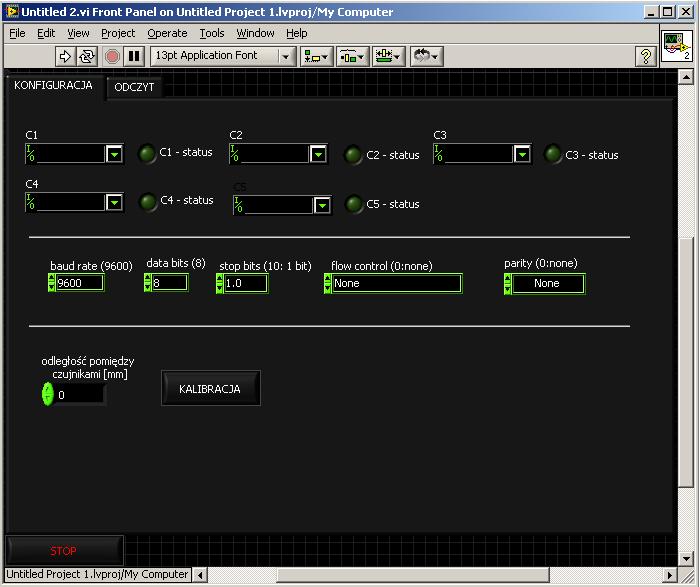700x587 pixels.
Task: Expand the C5 resource dropdown arrow
Action: point(322,206)
